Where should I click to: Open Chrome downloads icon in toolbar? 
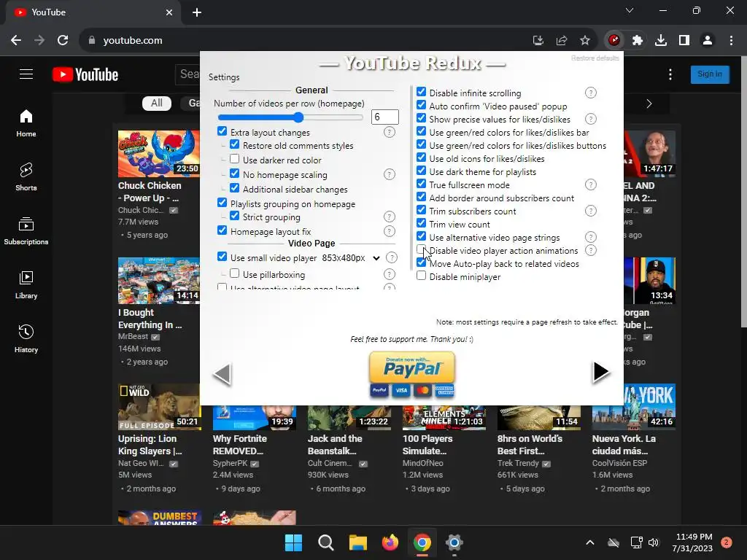(661, 41)
